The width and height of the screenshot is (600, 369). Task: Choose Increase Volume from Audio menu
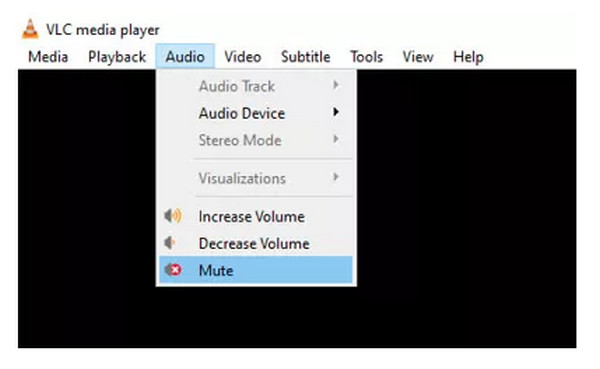(x=256, y=217)
